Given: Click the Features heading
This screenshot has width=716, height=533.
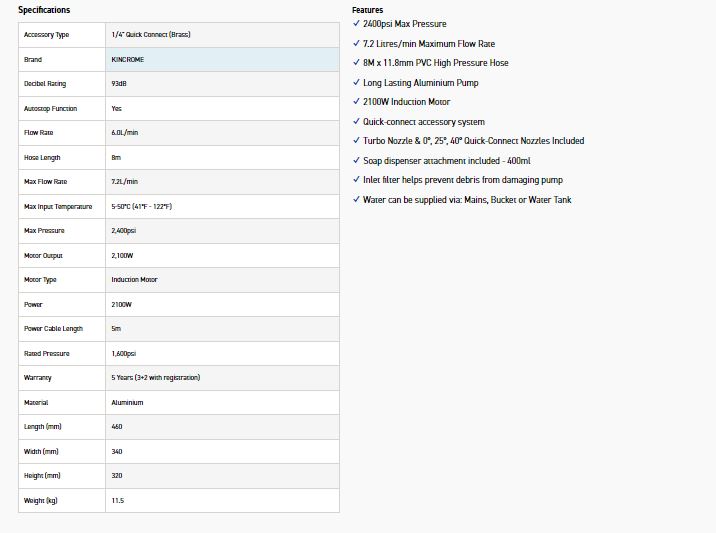Looking at the screenshot, I should [x=367, y=10].
